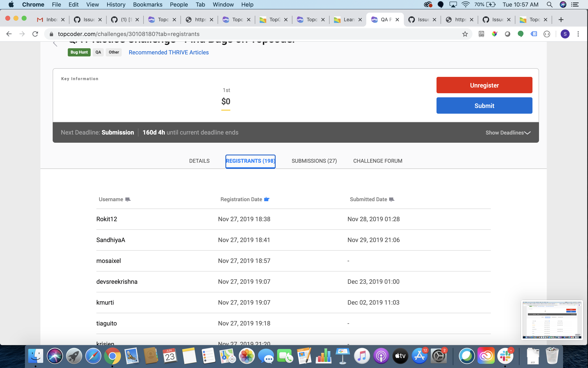Open Finder from the dock

(x=36, y=356)
